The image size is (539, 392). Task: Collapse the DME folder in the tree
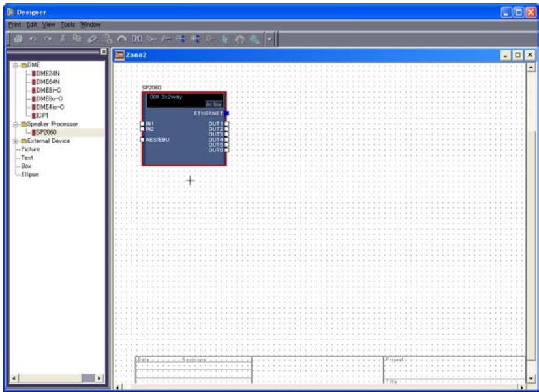pyautogui.click(x=16, y=65)
